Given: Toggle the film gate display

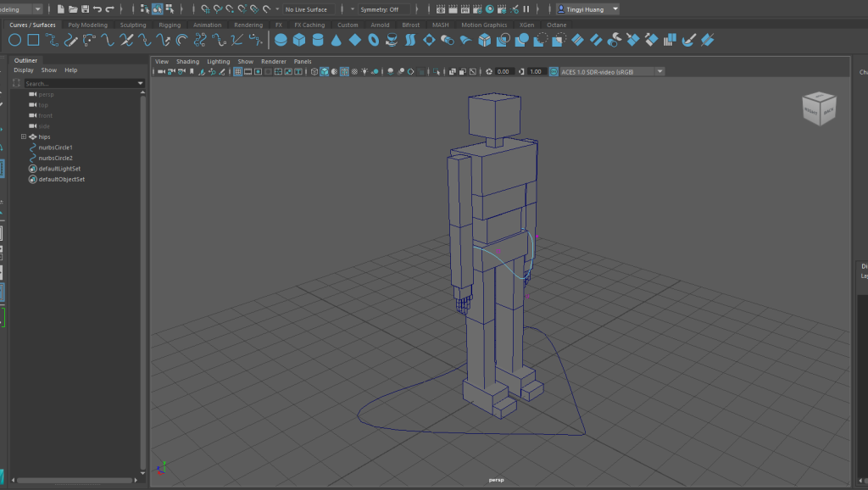Looking at the screenshot, I should (x=248, y=71).
